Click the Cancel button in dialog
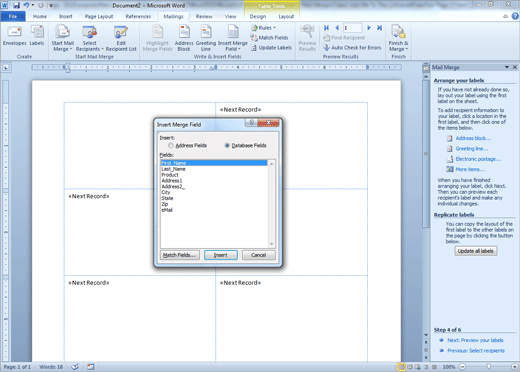The height and width of the screenshot is (372, 520). click(x=259, y=255)
